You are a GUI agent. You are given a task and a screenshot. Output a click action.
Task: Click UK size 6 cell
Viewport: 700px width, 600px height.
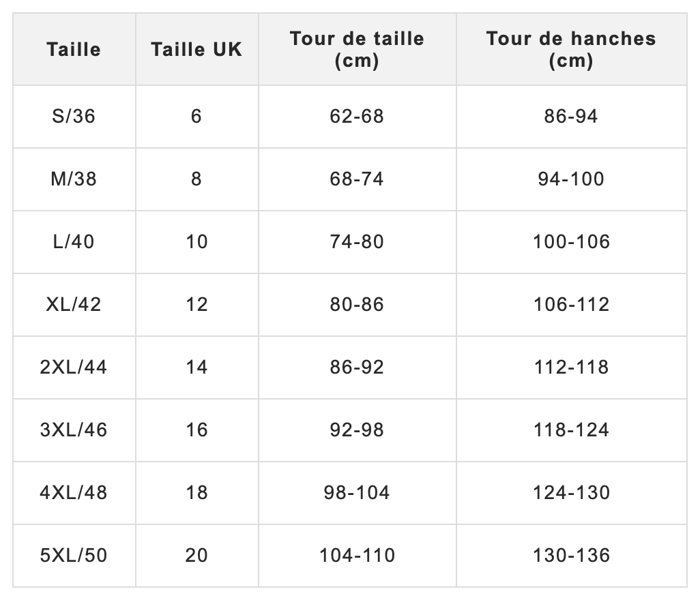197,117
